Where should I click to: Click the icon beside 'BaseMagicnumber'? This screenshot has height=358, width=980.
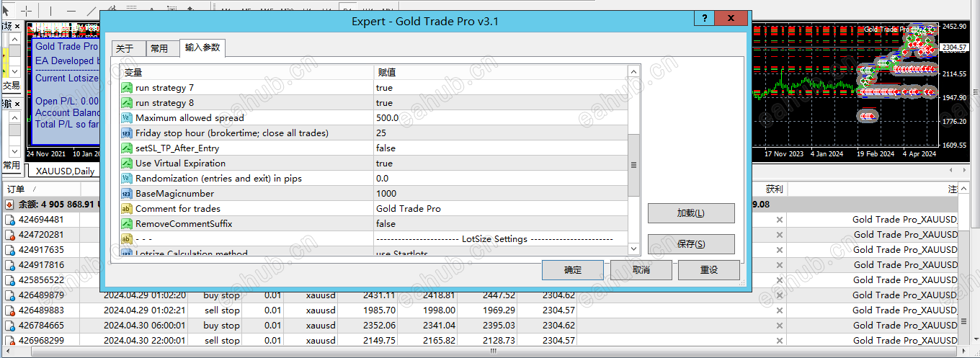[x=127, y=194]
